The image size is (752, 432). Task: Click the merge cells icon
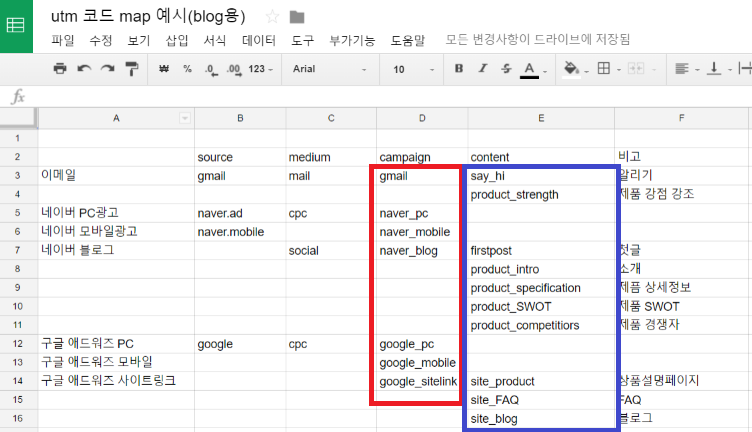(636, 69)
